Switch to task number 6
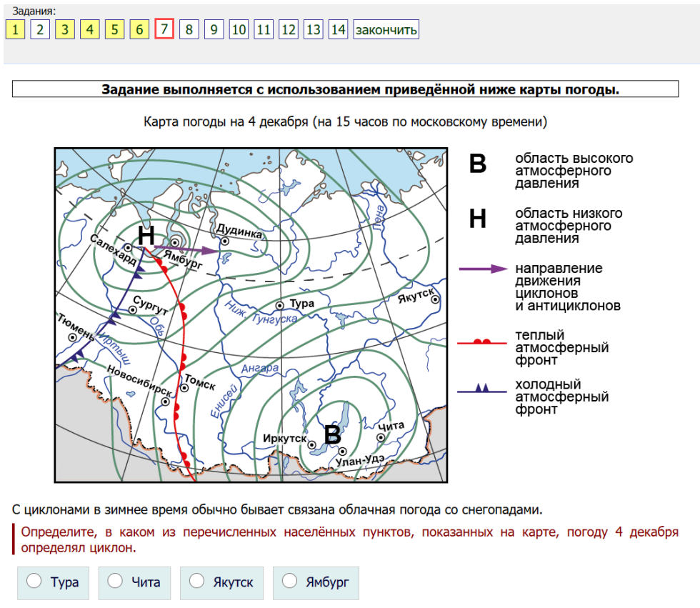This screenshot has height=608, width=700. (139, 29)
